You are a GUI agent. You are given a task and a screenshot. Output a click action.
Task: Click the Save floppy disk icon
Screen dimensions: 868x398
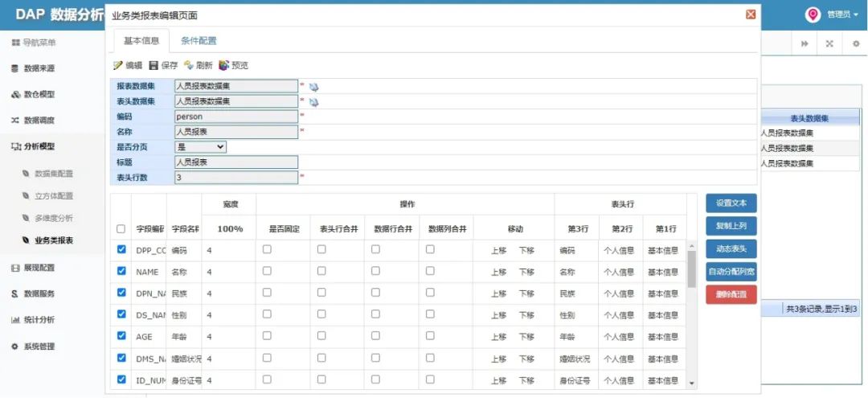point(154,65)
